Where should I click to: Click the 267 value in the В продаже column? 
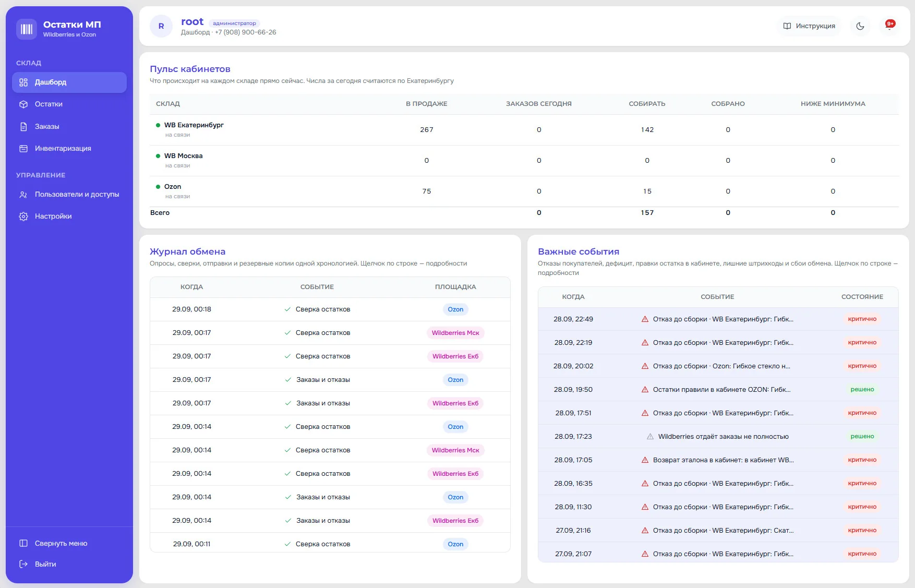(427, 130)
